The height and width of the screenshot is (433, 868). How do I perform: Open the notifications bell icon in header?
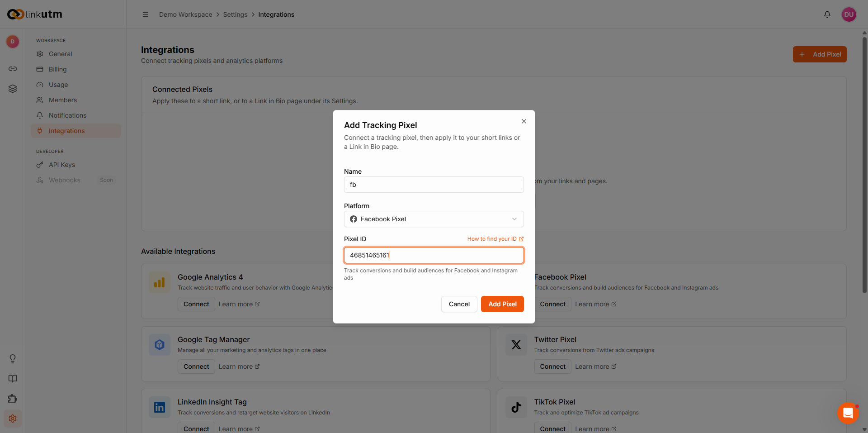click(x=827, y=14)
